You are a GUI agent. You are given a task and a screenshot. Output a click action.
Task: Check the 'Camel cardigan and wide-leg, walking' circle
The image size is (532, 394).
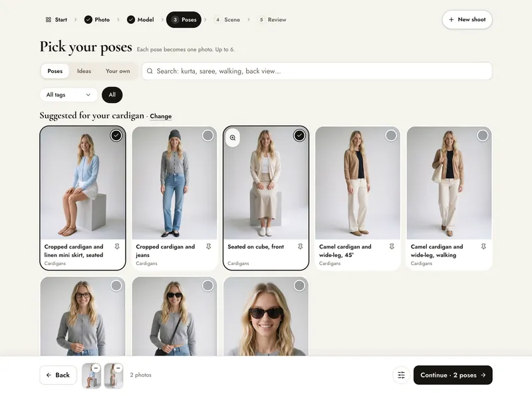(483, 136)
